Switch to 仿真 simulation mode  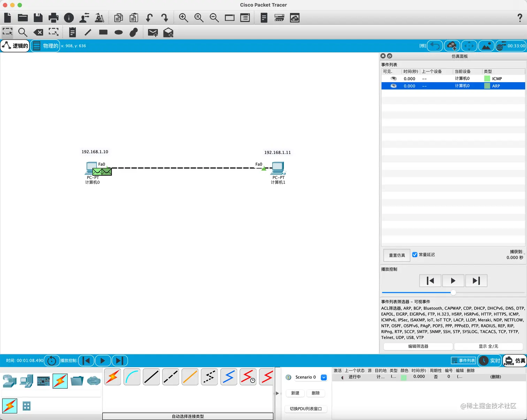pos(515,360)
